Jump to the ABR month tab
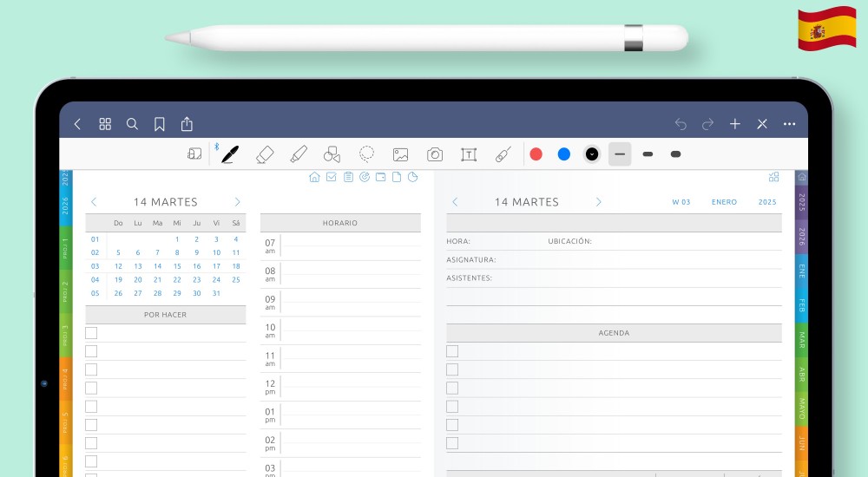Screen dimensions: 868x477 coord(801,375)
